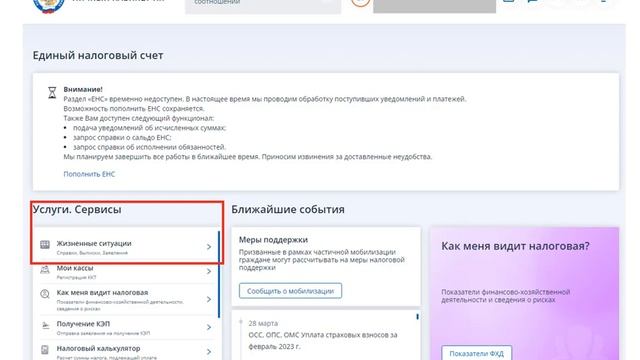The width and height of the screenshot is (640, 360).
Task: Click the arrow for Получение КЭП
Action: [x=209, y=327]
